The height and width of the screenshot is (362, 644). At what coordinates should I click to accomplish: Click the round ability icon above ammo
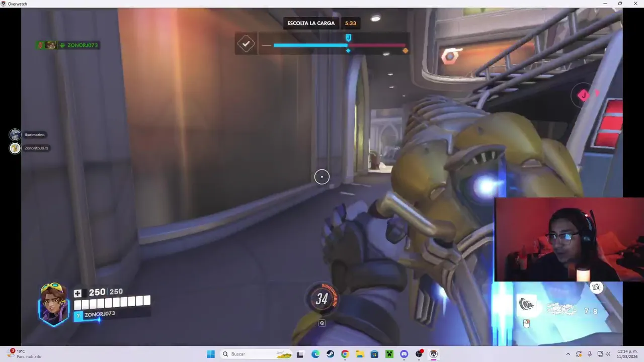596,287
